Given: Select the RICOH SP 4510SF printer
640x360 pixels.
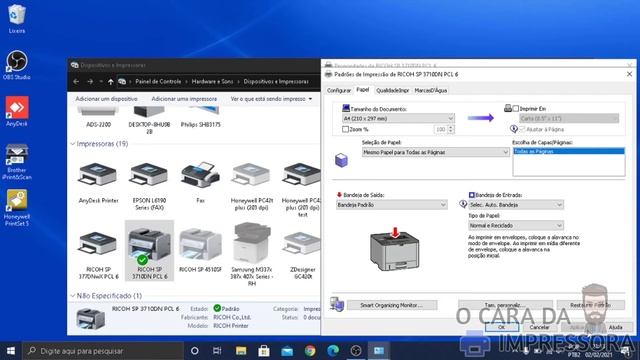Looking at the screenshot, I should point(200,251).
